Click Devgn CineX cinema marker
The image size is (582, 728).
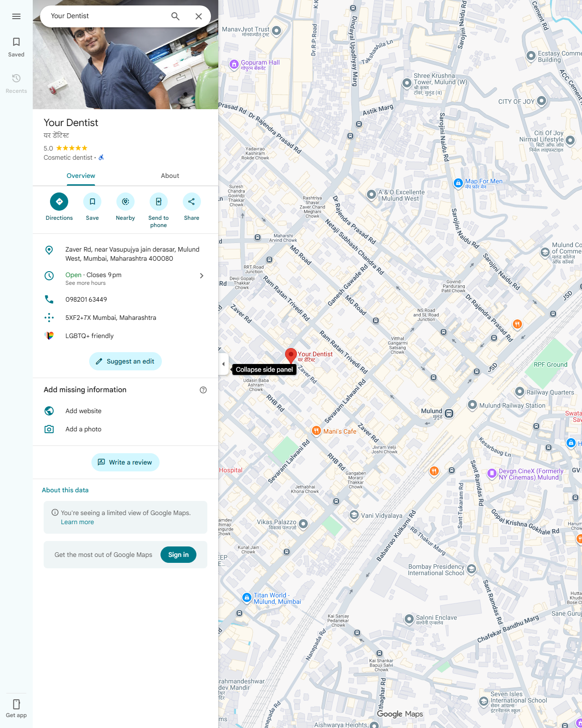coord(492,473)
